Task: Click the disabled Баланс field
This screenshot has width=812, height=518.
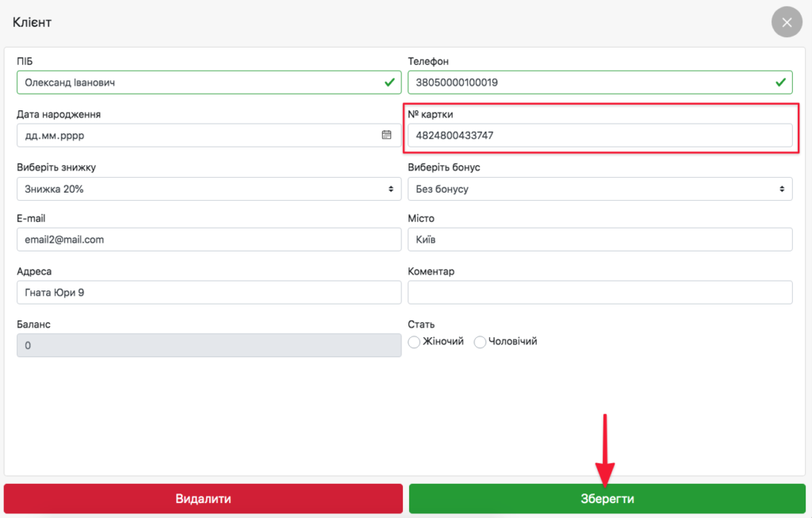Action: click(x=209, y=346)
